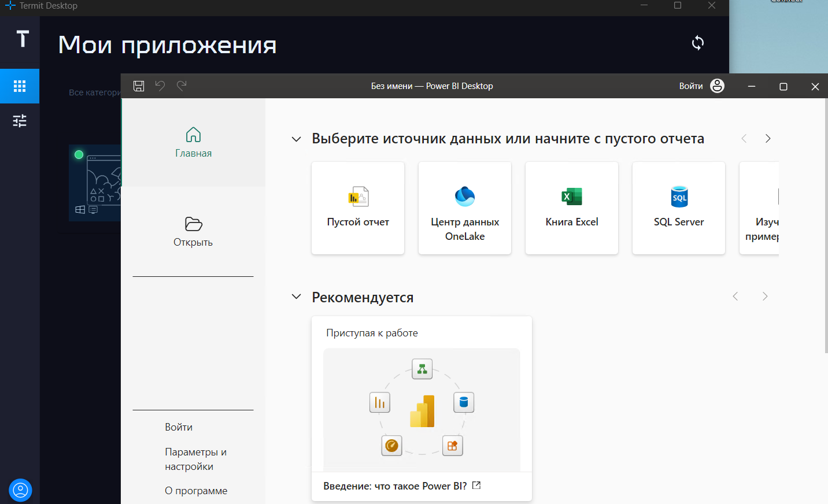
Task: Click previous arrow in Рекомендуется section
Action: (x=735, y=296)
